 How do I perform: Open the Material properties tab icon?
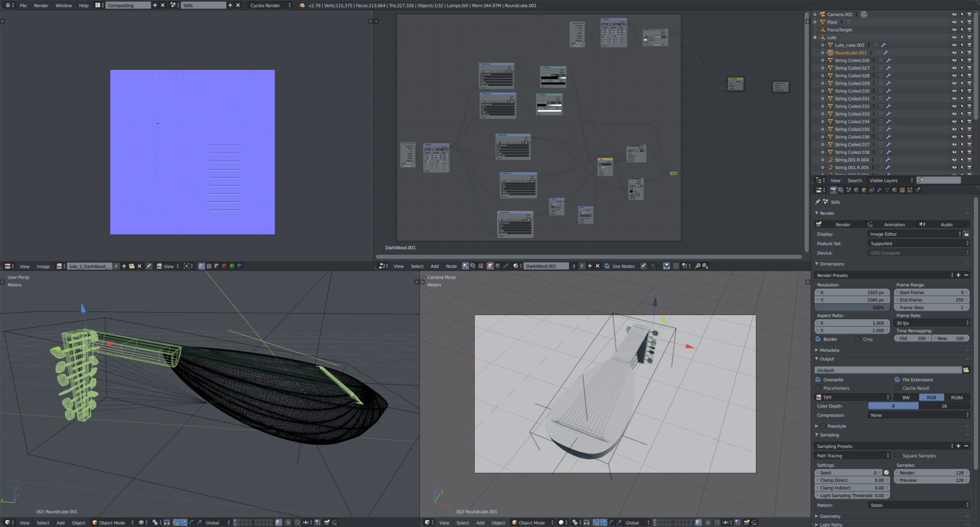[894, 190]
